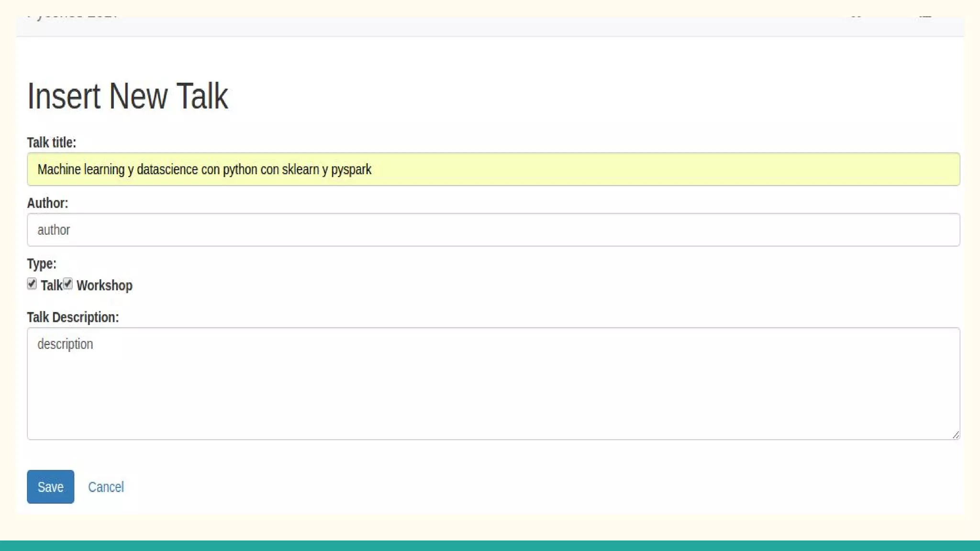
Task: Click the 'Workshop' checkbox label text
Action: [x=104, y=286]
